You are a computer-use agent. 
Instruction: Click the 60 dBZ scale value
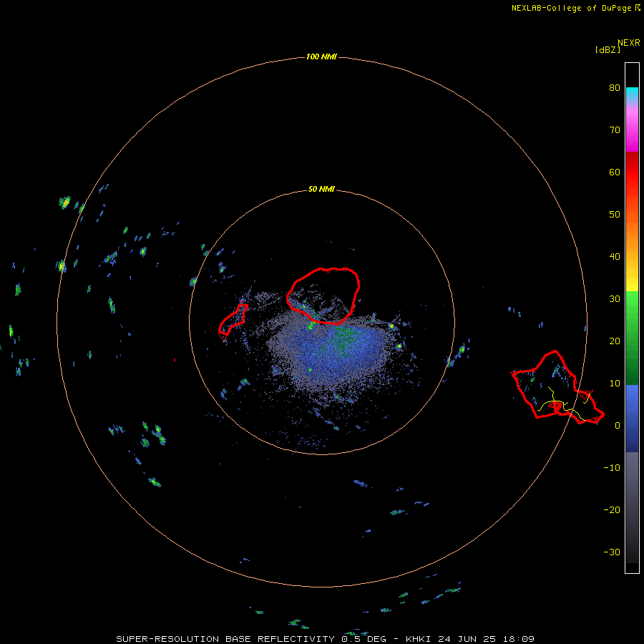[615, 172]
